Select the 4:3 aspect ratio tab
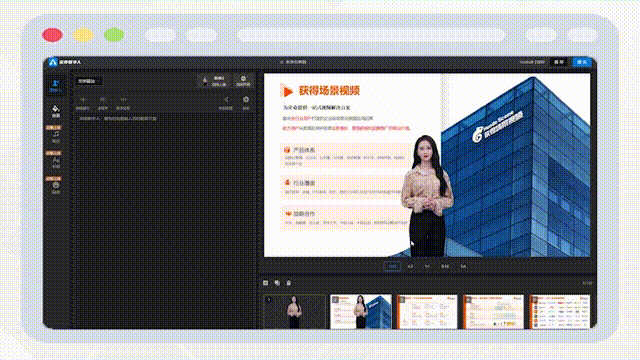Screen dimensions: 640x360 410,266
